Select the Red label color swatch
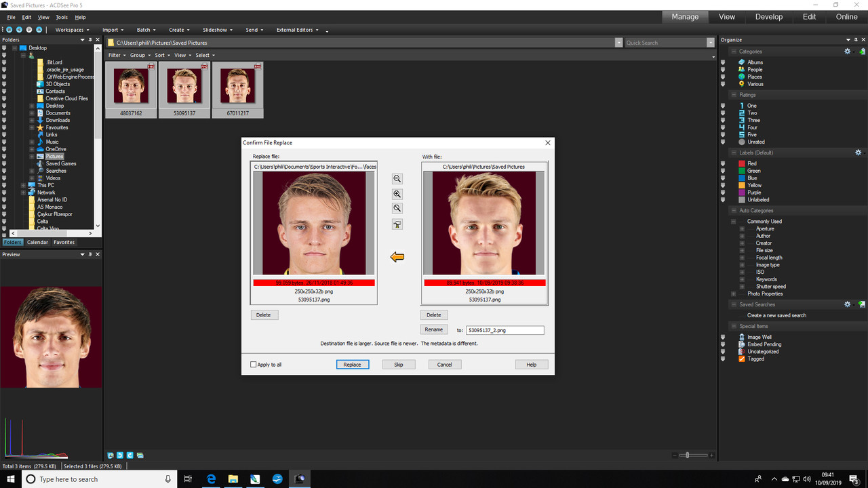 742,163
